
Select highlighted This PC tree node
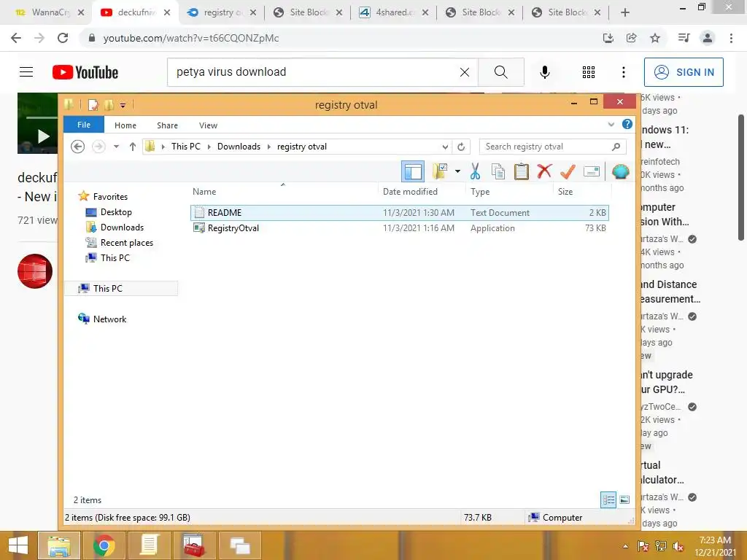pos(122,289)
